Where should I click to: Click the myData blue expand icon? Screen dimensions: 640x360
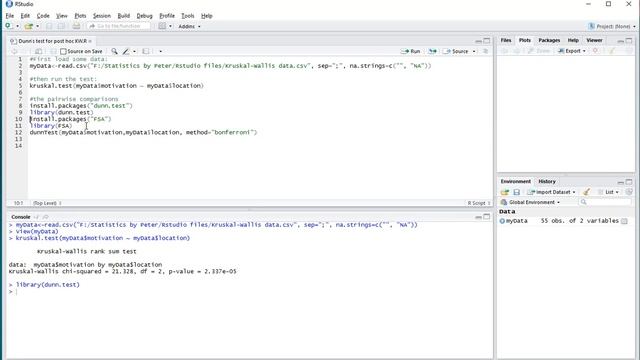[502, 221]
